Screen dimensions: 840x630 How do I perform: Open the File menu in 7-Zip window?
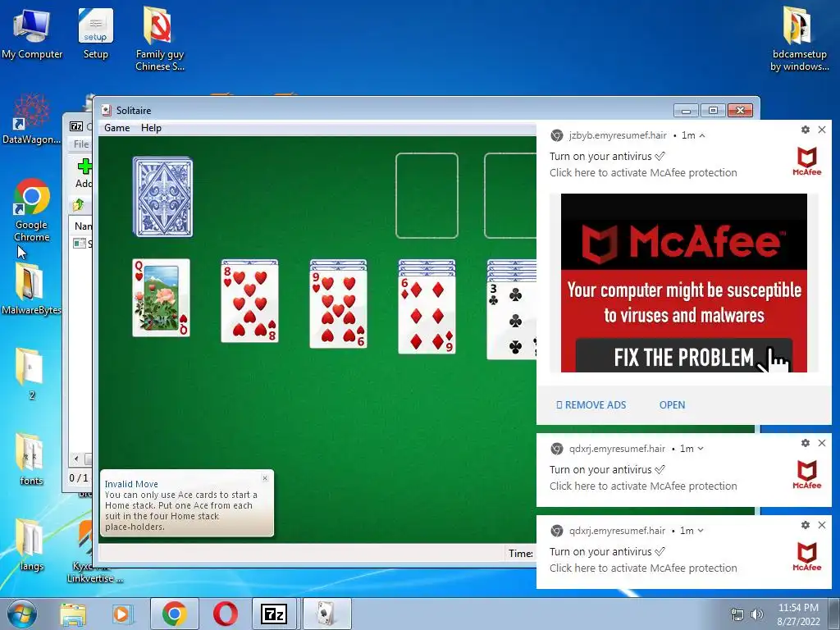(x=81, y=144)
